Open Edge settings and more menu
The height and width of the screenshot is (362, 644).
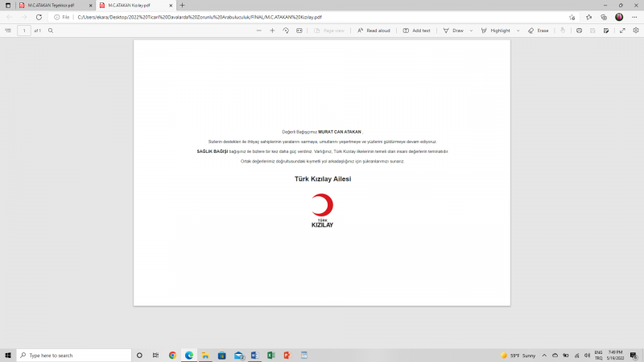634,17
